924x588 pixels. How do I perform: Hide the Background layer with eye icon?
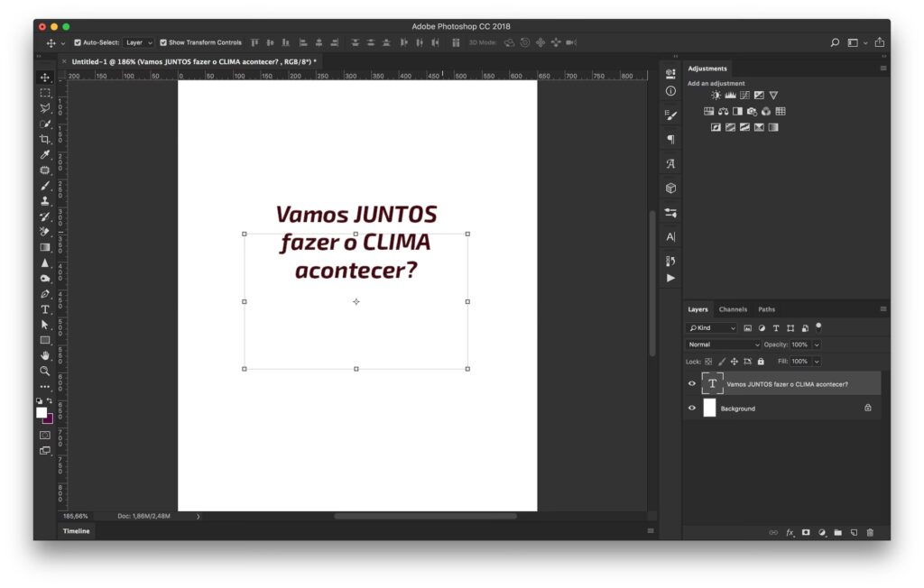(692, 409)
